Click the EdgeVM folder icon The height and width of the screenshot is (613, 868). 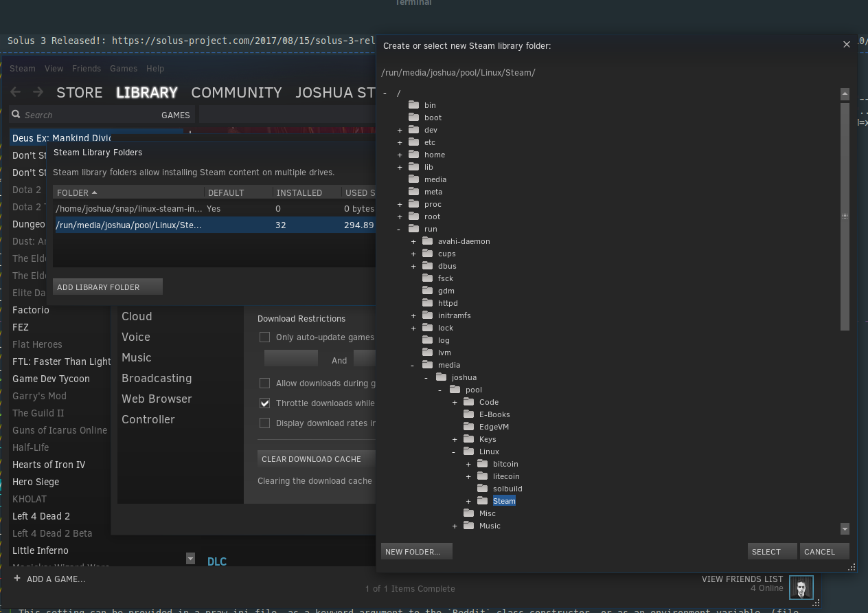tap(468, 427)
